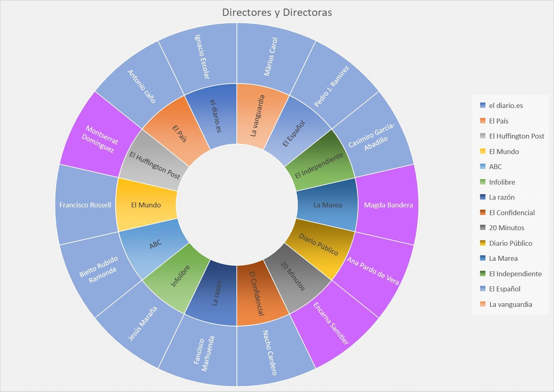Select the La vanguardia inner segment
This screenshot has height=392, width=554.
(258, 115)
